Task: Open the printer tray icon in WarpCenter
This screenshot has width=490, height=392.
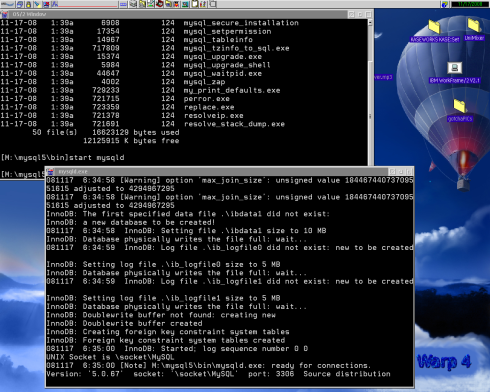Action: tap(134, 4)
